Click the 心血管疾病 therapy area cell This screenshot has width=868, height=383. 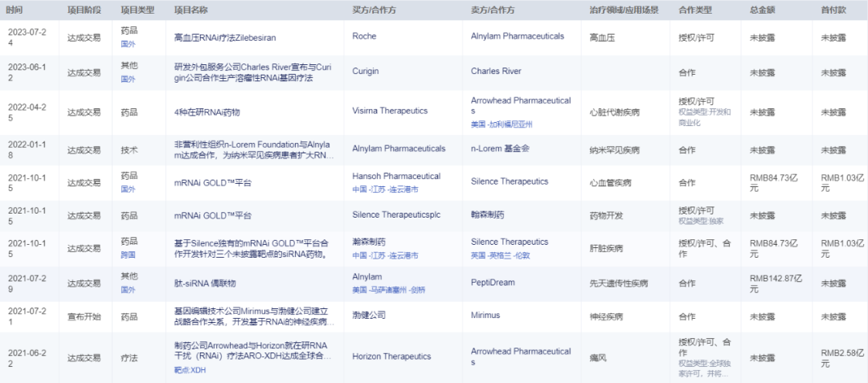(611, 182)
